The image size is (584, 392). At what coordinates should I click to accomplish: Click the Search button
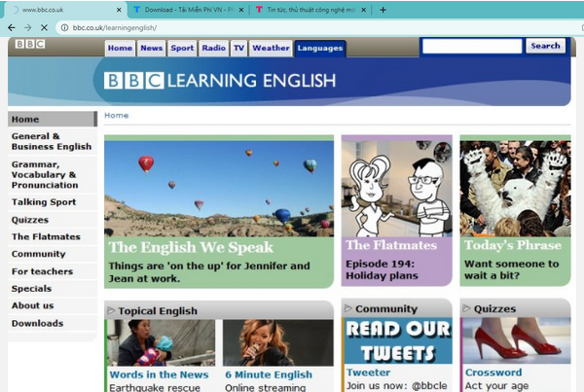[546, 46]
